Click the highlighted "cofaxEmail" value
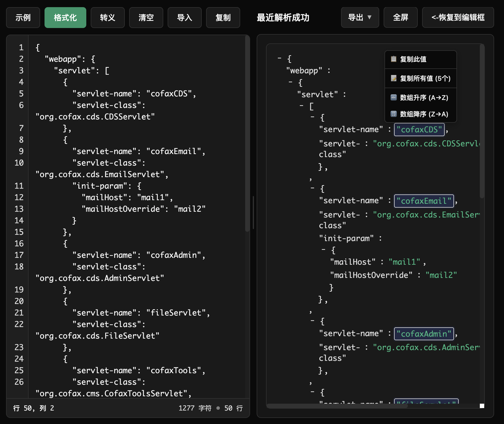Viewport: 504px width, 424px height. tap(424, 201)
